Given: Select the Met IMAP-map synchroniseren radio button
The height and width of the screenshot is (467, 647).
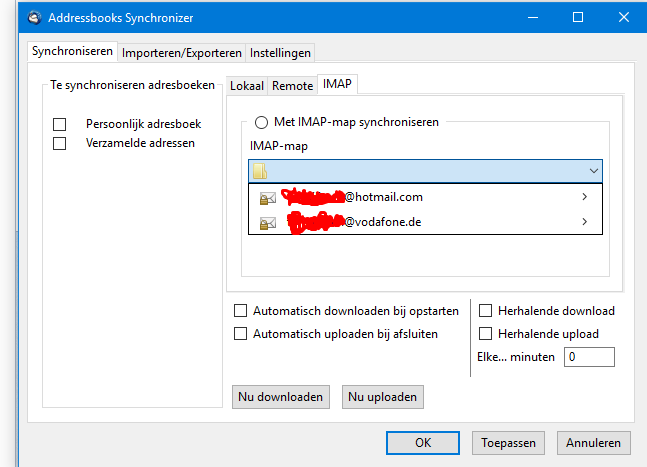Looking at the screenshot, I should coord(262,122).
